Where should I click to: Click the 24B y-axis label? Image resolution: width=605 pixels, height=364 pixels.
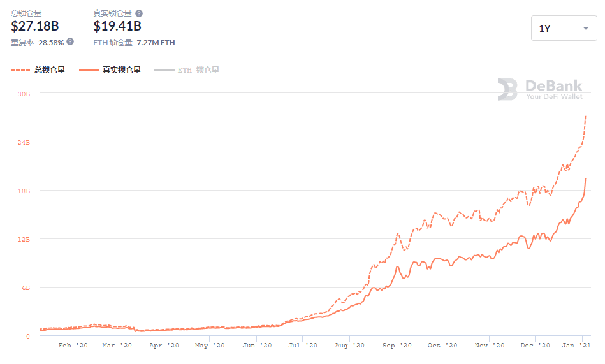point(24,142)
